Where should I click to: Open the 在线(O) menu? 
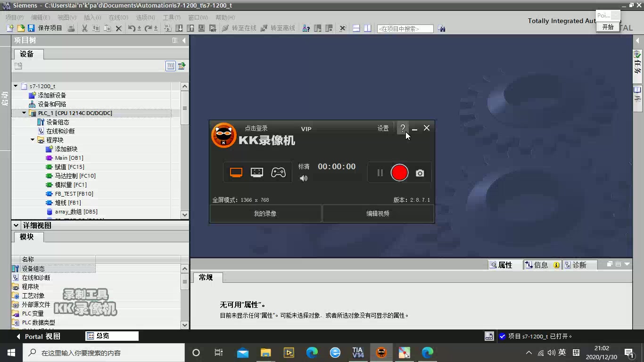coord(118,17)
